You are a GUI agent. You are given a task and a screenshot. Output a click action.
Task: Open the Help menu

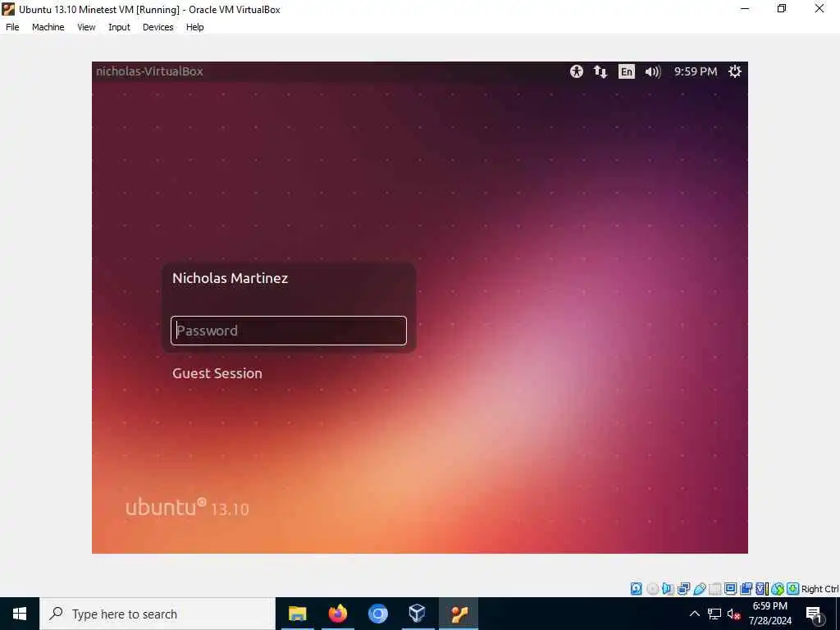click(195, 27)
